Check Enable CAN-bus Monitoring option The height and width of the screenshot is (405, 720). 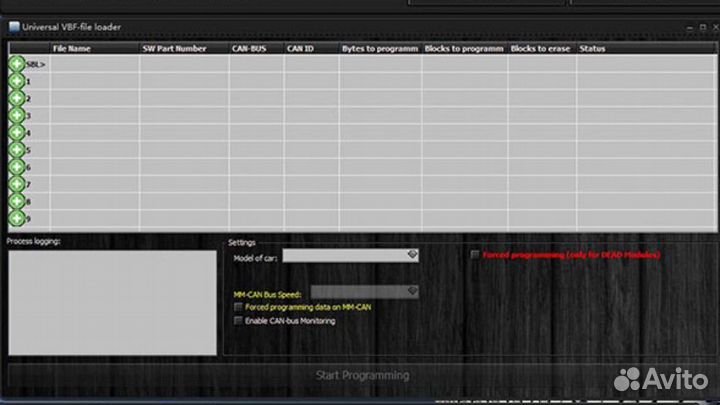click(237, 321)
